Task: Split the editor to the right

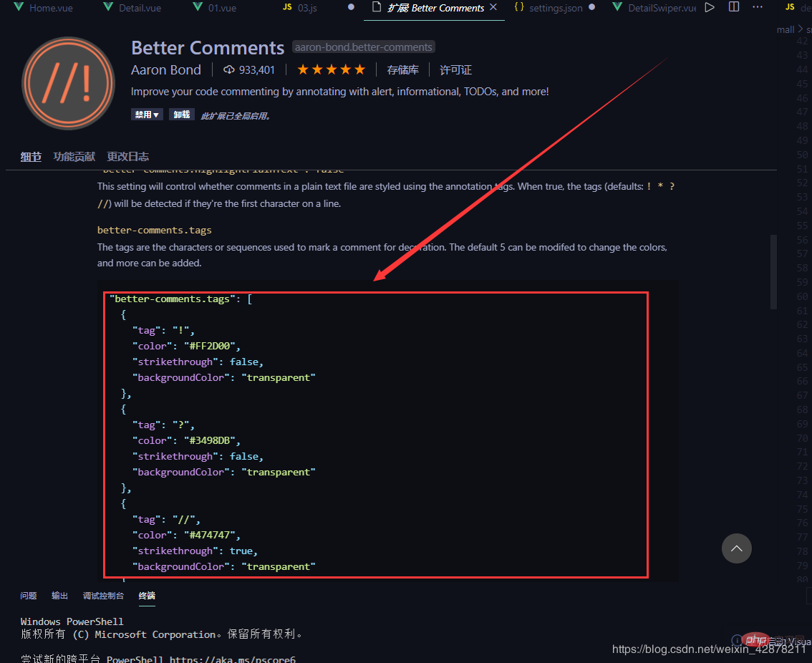Action: tap(734, 7)
